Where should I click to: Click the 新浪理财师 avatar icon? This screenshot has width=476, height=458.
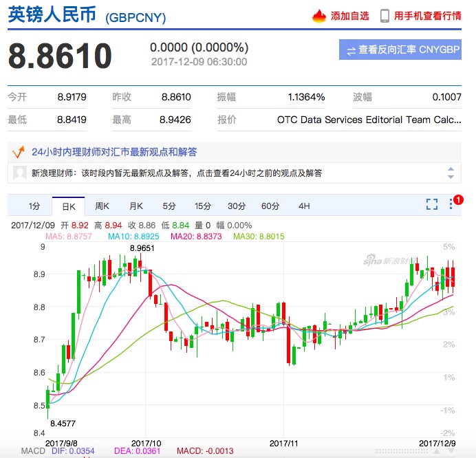21,173
